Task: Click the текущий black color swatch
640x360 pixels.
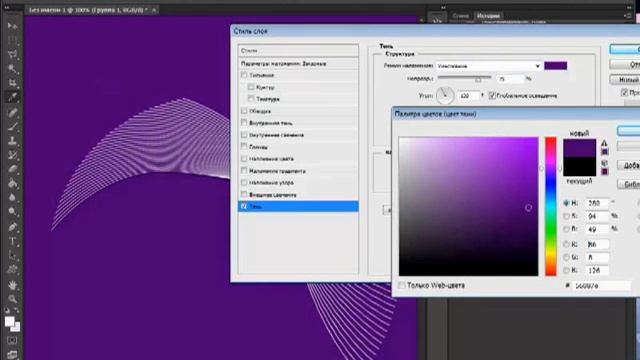Action: tap(579, 167)
